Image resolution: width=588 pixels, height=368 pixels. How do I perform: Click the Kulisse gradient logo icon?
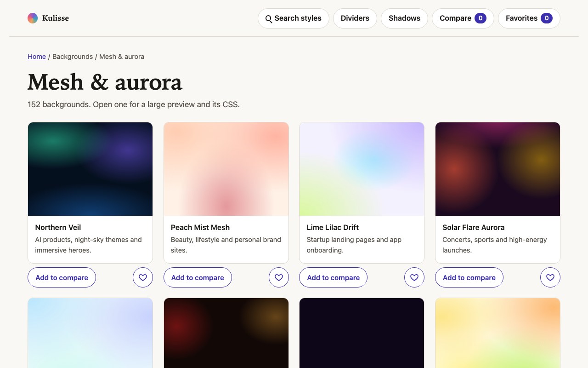tap(33, 18)
